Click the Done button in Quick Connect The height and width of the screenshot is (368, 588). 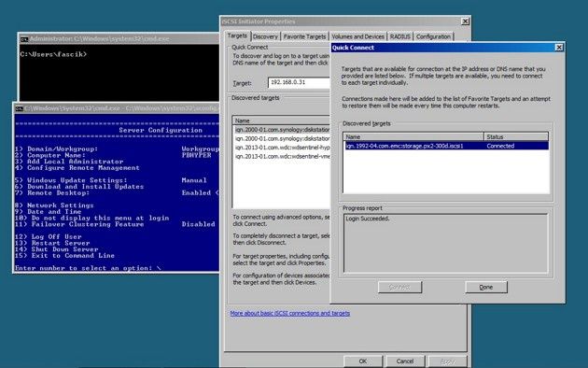[486, 287]
